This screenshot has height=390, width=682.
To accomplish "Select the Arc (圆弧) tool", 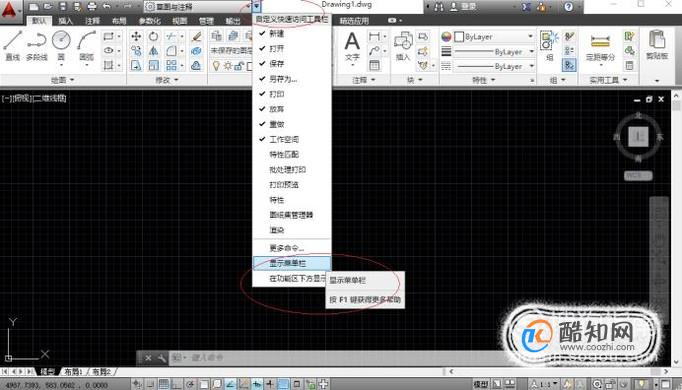I will (87, 46).
